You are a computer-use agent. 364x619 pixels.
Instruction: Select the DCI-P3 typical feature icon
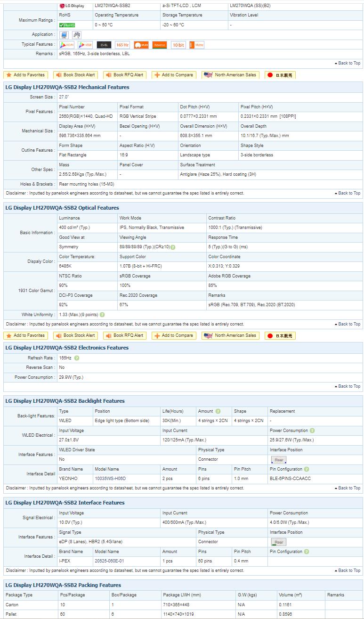(x=67, y=45)
